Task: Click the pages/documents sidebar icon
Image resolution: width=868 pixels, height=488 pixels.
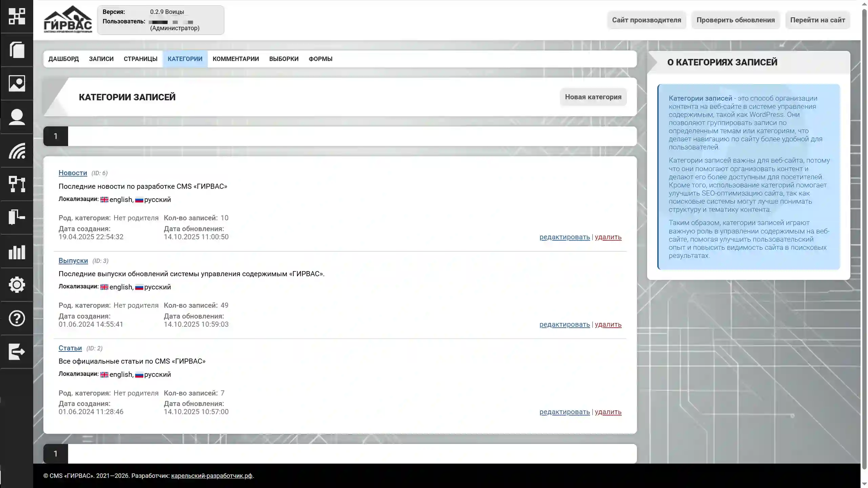Action: pyautogui.click(x=17, y=50)
